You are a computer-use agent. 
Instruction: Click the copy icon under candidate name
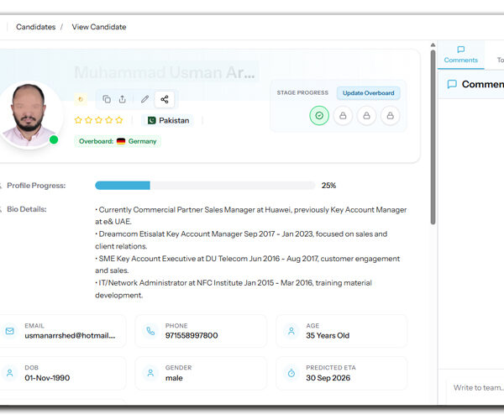(x=107, y=99)
